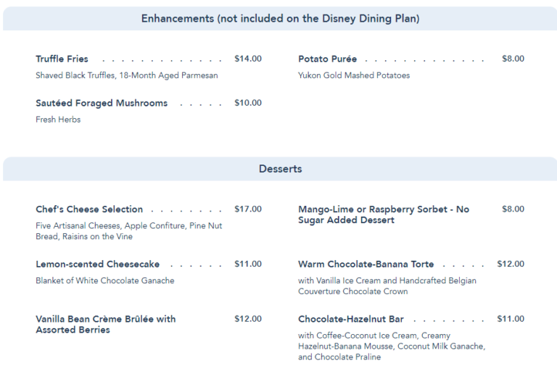Click the Blanket of White Chocolate Ganache text
The width and height of the screenshot is (557, 392).
point(105,280)
